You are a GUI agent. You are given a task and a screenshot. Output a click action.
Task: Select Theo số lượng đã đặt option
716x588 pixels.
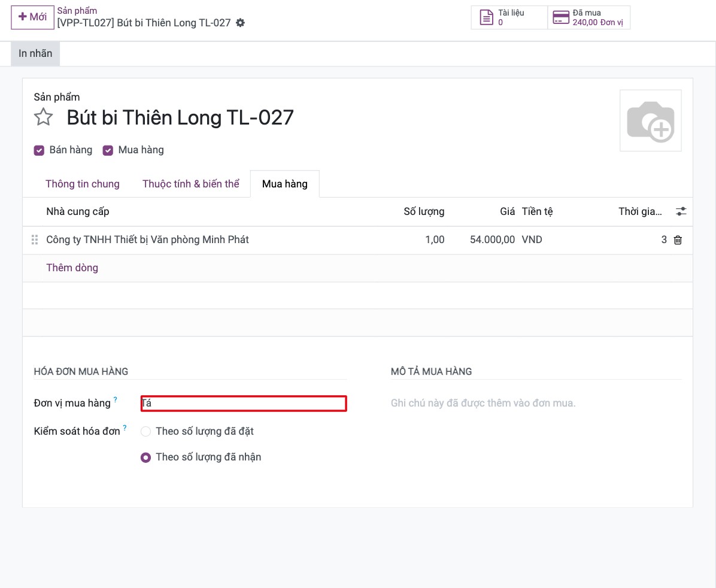pos(145,432)
